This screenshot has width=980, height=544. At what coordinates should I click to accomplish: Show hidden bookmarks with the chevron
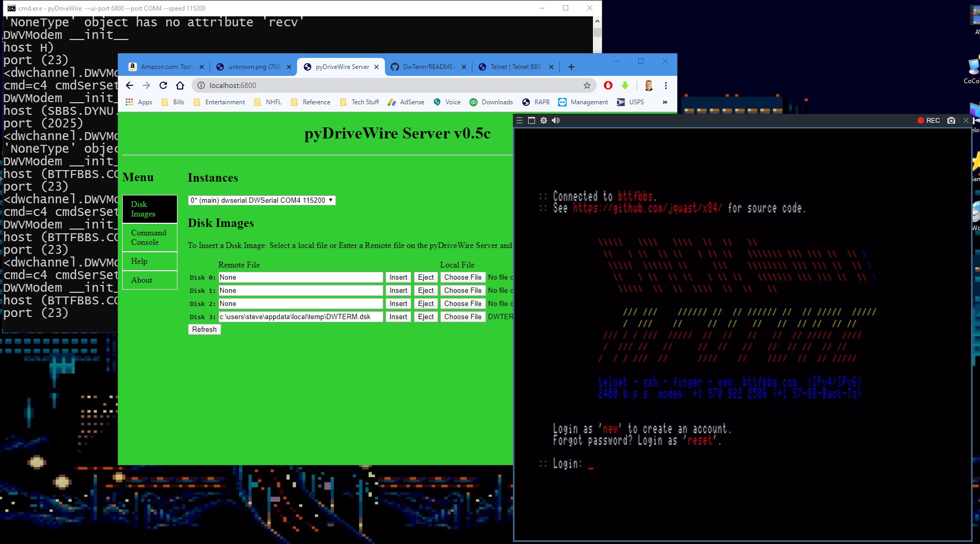665,102
